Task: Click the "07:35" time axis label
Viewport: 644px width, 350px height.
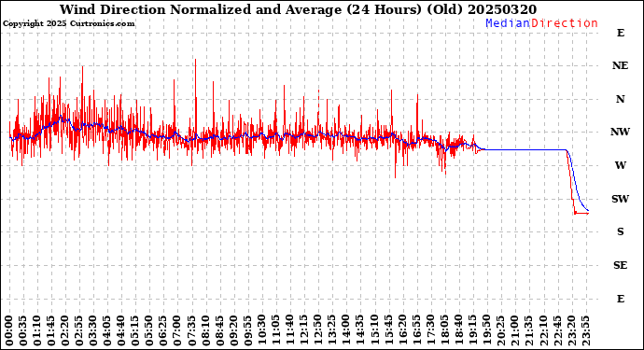Action: pyautogui.click(x=192, y=331)
